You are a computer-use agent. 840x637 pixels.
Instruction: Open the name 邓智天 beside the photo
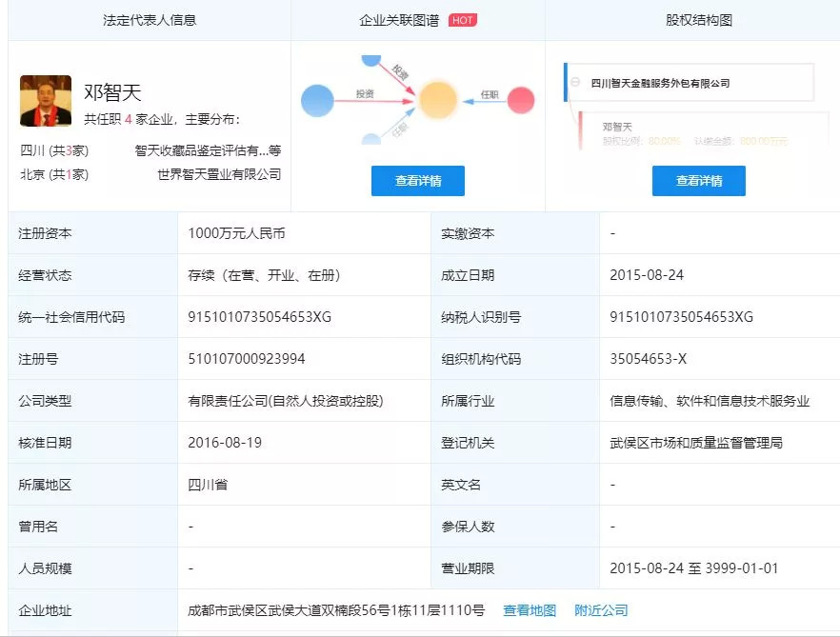(112, 93)
